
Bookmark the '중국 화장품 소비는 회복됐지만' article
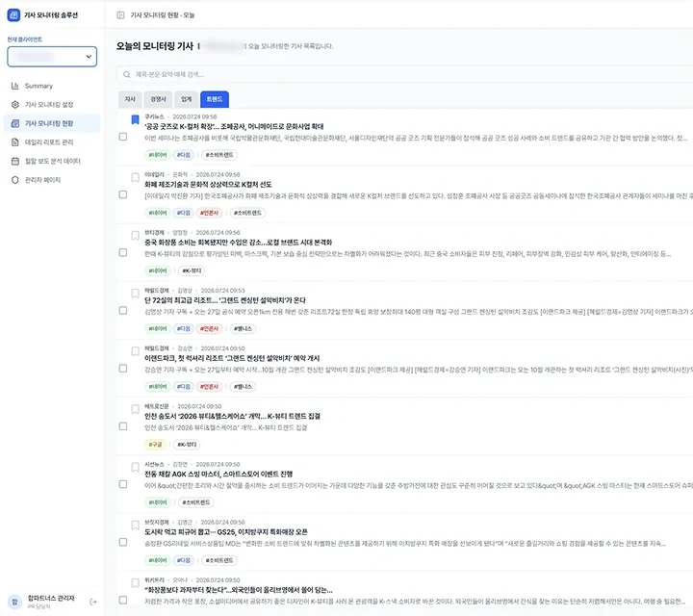pyautogui.click(x=136, y=236)
